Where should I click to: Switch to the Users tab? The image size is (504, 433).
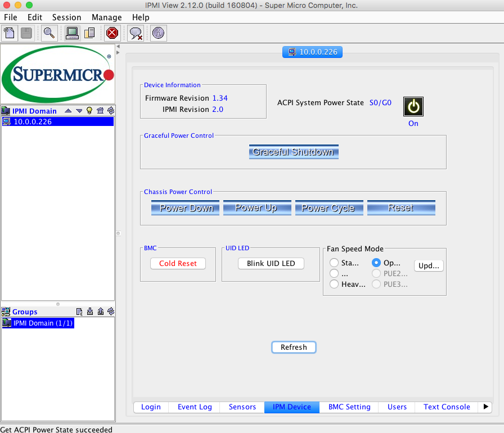point(397,407)
